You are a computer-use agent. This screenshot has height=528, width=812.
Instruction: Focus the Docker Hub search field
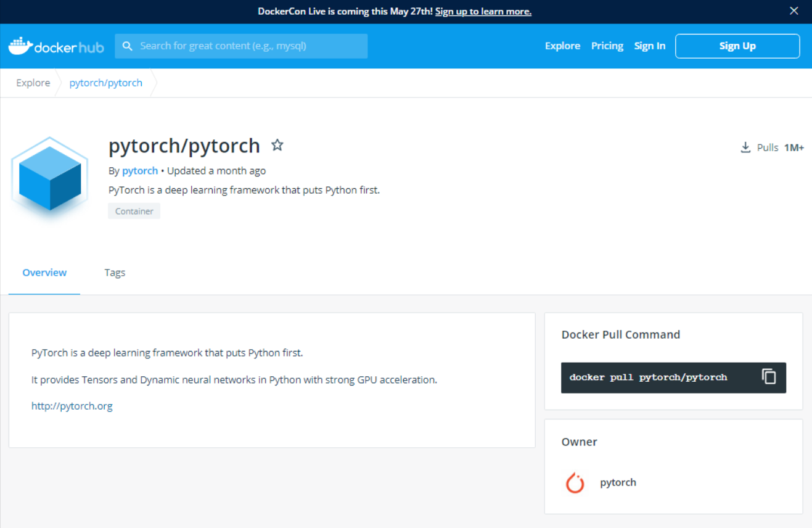[x=247, y=46]
